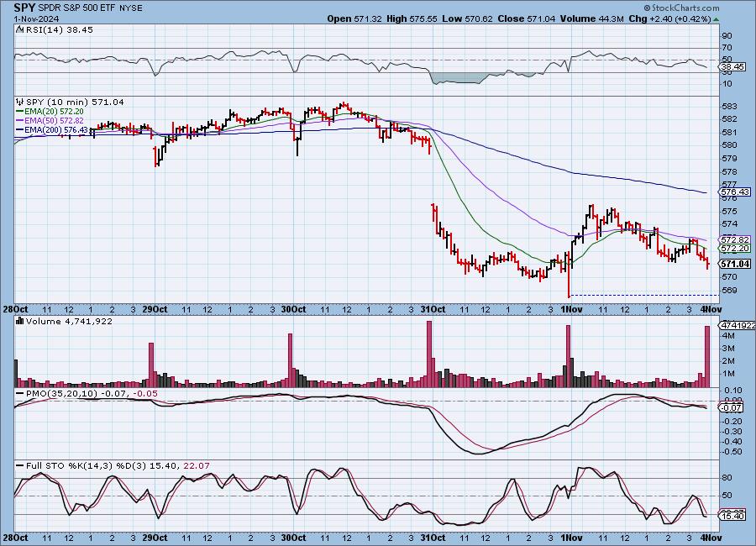
Task: Click the 576.43 price tag on axis
Action: pyautogui.click(x=736, y=192)
